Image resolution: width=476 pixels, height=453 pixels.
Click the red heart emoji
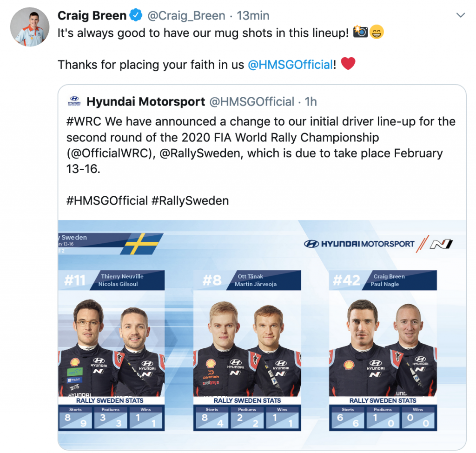click(348, 64)
